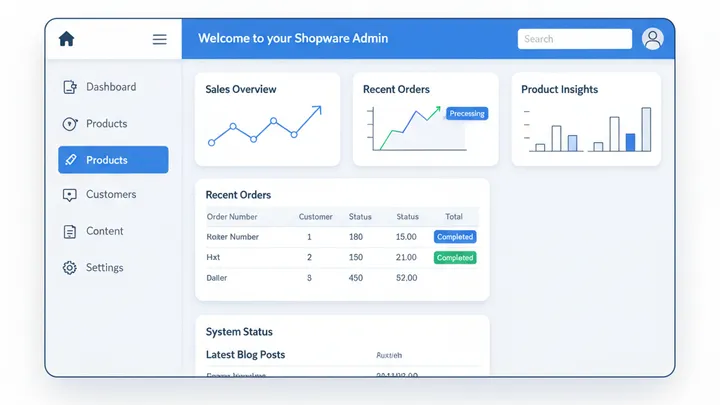Screen dimensions: 720x405
Task: Open the Sales Overview line chart
Action: tap(266, 125)
